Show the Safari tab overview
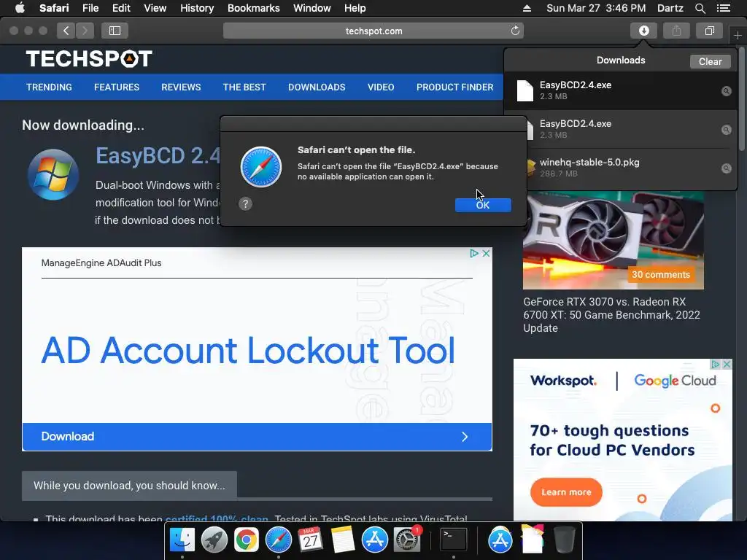The image size is (747, 560). point(709,31)
